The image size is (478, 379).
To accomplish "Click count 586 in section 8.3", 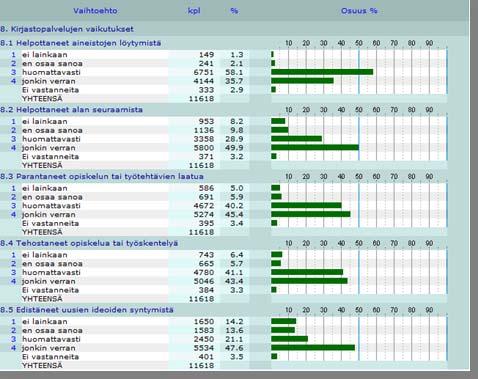I will point(206,188).
